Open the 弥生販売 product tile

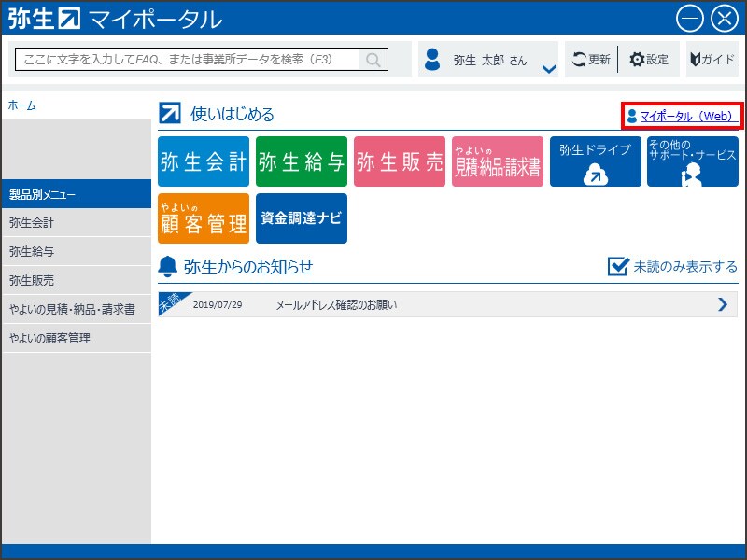[x=400, y=161]
